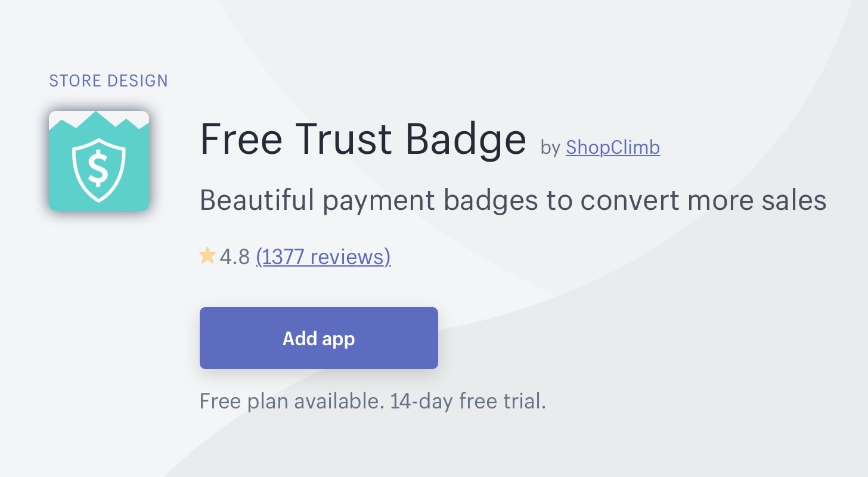The image size is (868, 477).
Task: Click the "14-day free trial." text
Action: (468, 401)
